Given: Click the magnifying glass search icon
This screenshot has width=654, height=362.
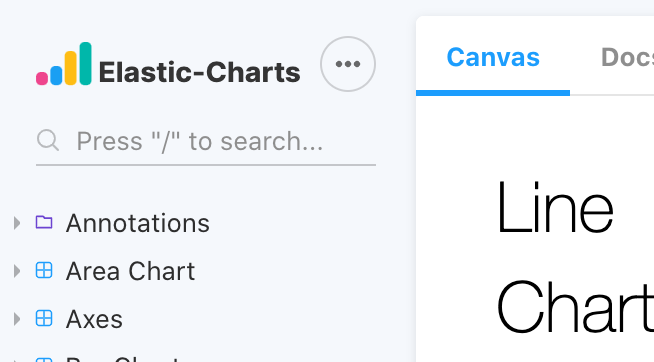Looking at the screenshot, I should coord(48,140).
